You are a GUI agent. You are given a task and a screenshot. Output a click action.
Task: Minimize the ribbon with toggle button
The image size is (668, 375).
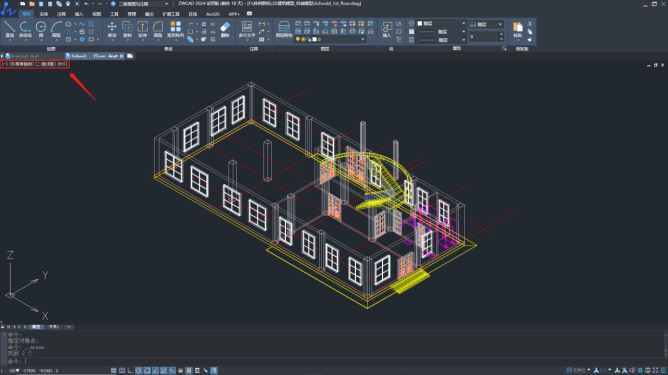(x=250, y=14)
